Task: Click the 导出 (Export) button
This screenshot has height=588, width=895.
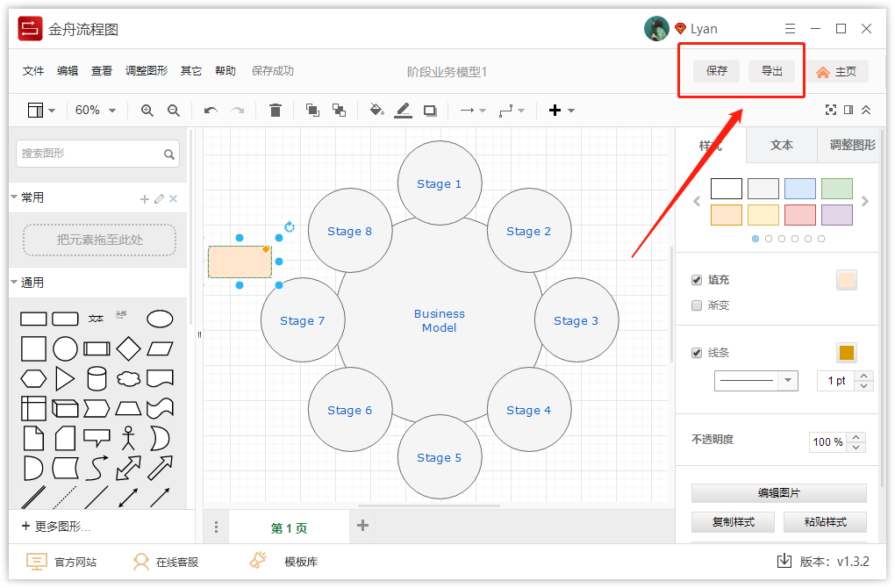Action: coord(772,71)
